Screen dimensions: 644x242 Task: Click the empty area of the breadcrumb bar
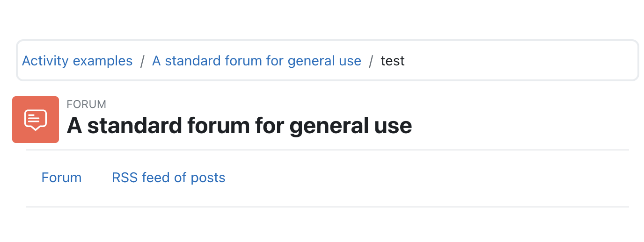(520, 61)
